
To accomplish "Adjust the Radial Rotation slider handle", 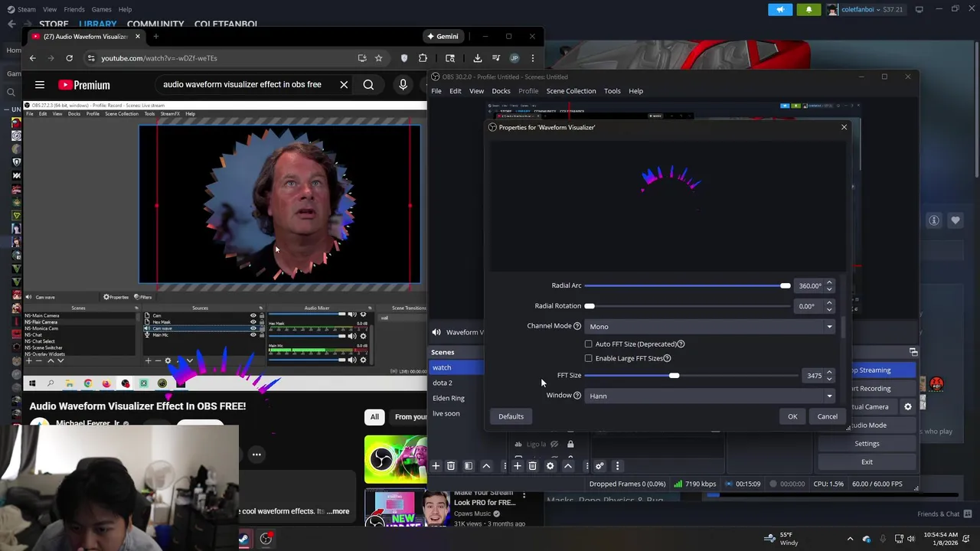I will click(x=590, y=306).
